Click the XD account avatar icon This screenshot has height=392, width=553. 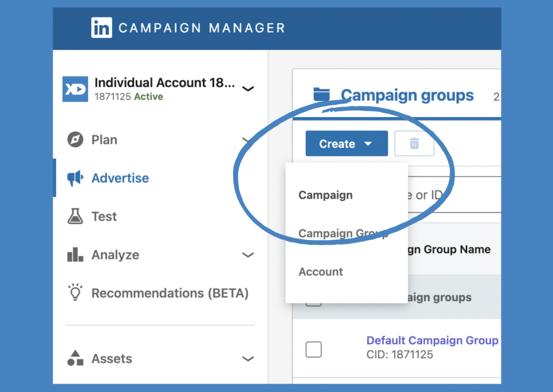[x=75, y=89]
